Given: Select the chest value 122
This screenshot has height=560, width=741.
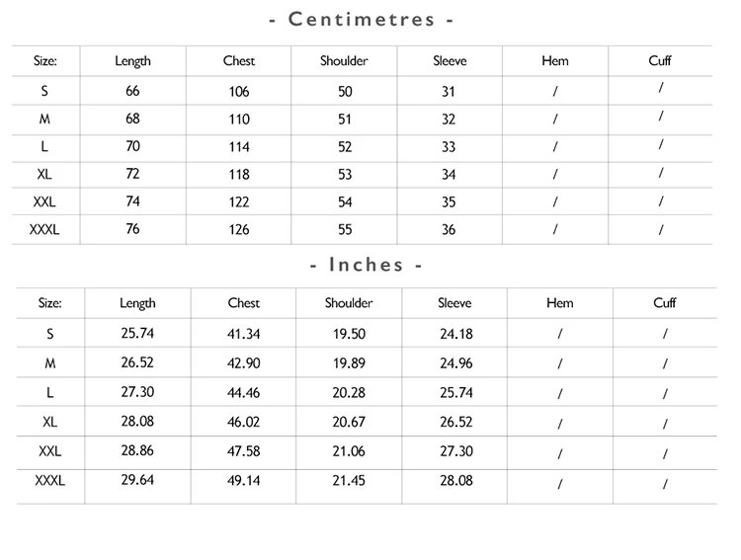Looking at the screenshot, I should [239, 202].
